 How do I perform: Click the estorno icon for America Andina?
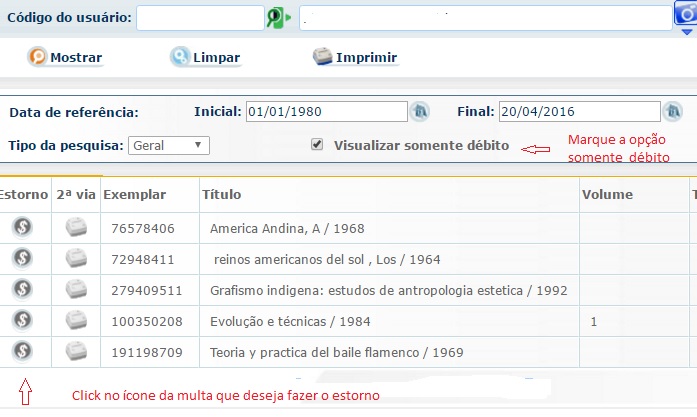pos(24,228)
